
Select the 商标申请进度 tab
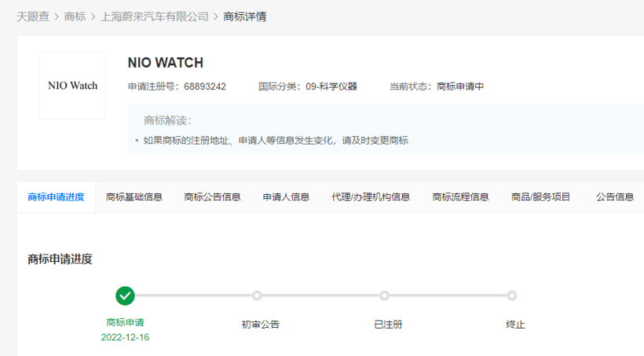(x=56, y=197)
